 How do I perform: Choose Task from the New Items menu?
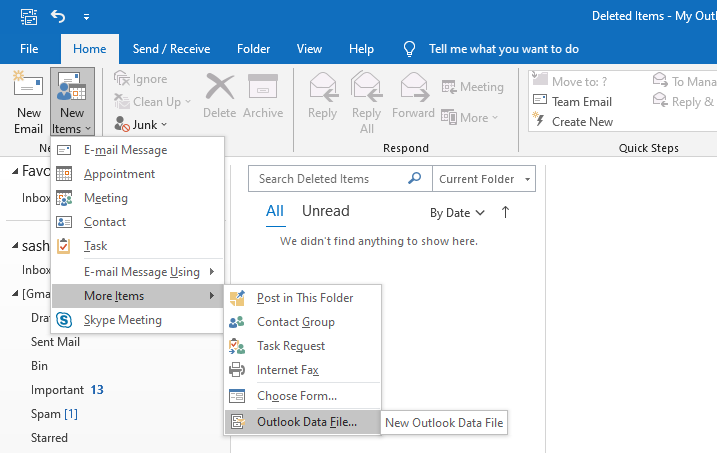(x=138, y=246)
